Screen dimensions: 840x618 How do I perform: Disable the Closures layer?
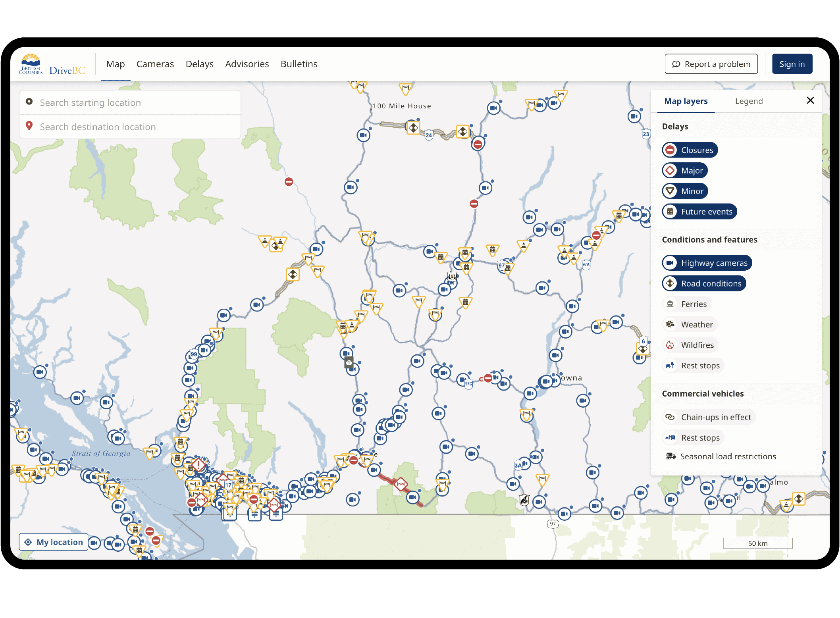(x=690, y=150)
